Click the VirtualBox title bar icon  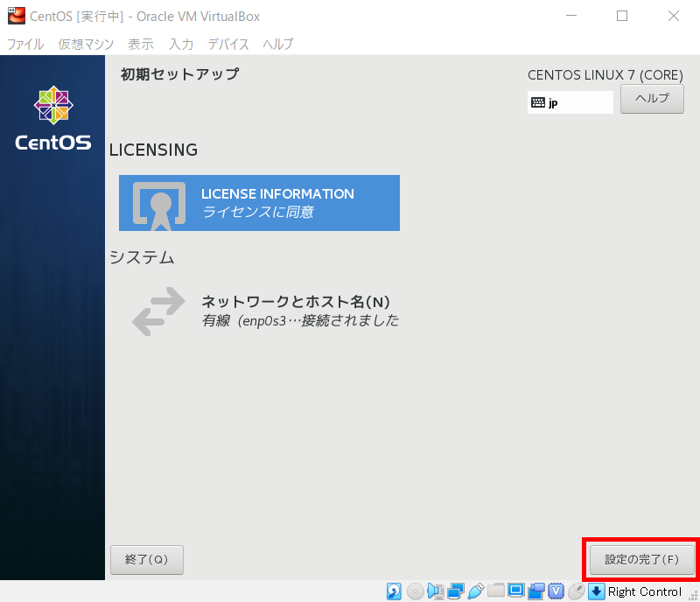(x=17, y=16)
